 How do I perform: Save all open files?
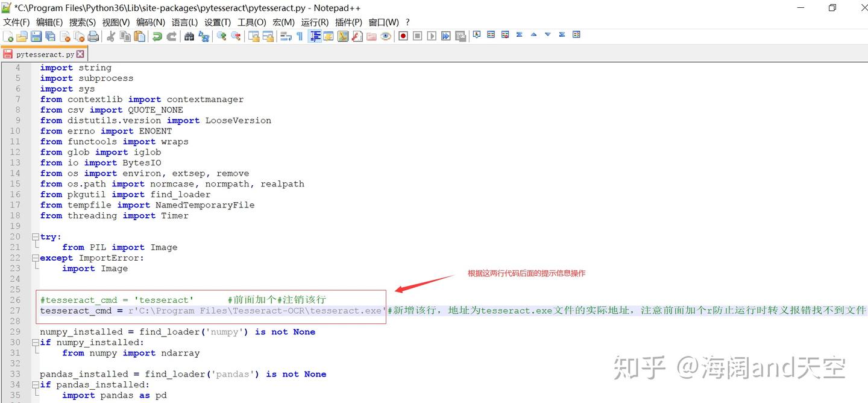coord(49,36)
